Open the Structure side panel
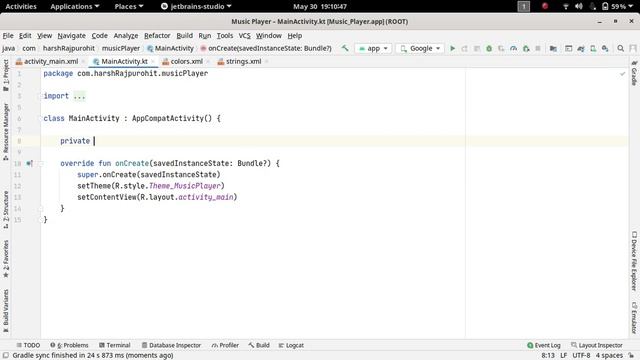Viewport: 640px width, 360px height. coord(6,209)
